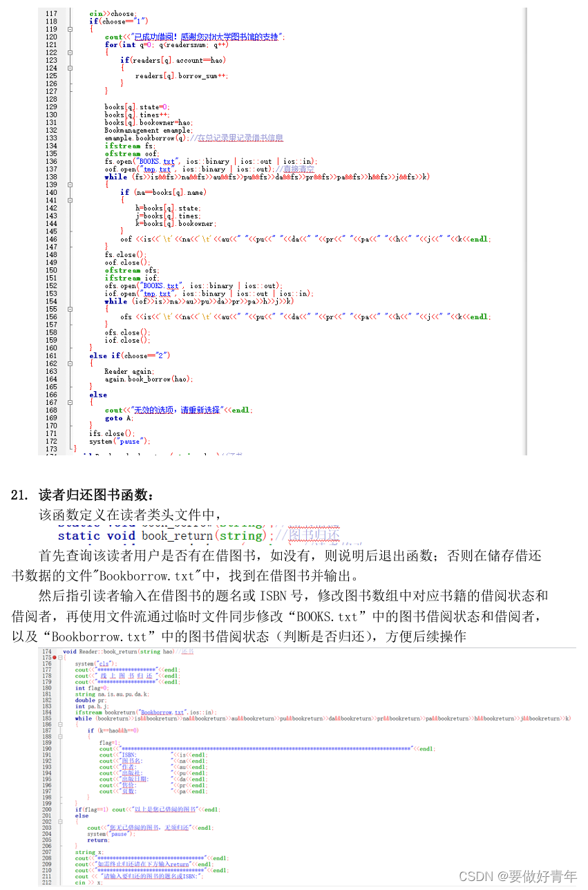Remove the red breakpoint at line 175
The height and width of the screenshot is (890, 588).
click(55, 658)
